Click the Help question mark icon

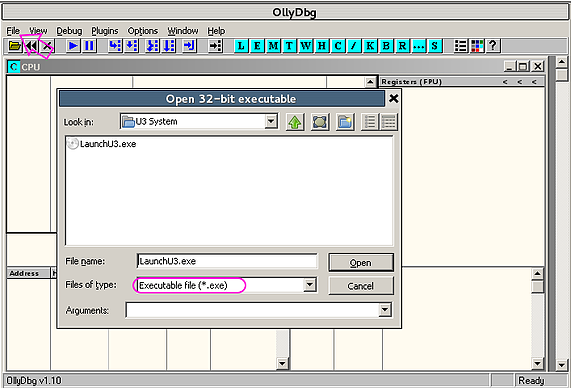[x=493, y=46]
